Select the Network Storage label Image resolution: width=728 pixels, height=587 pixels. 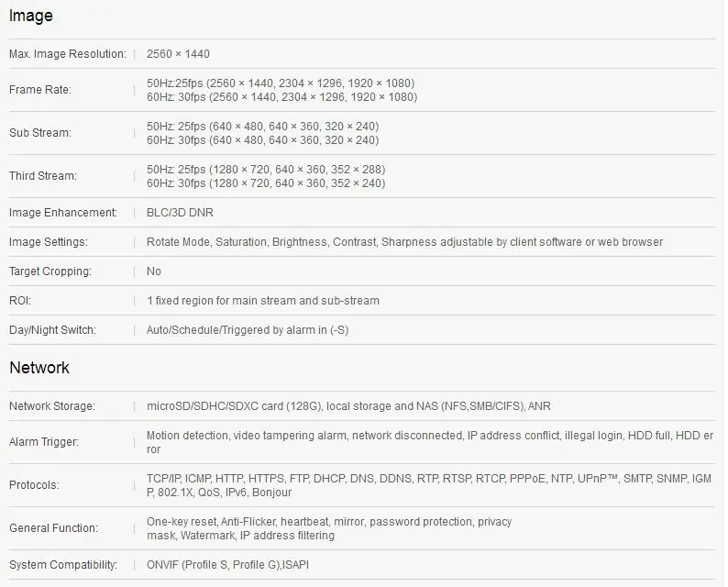point(52,406)
